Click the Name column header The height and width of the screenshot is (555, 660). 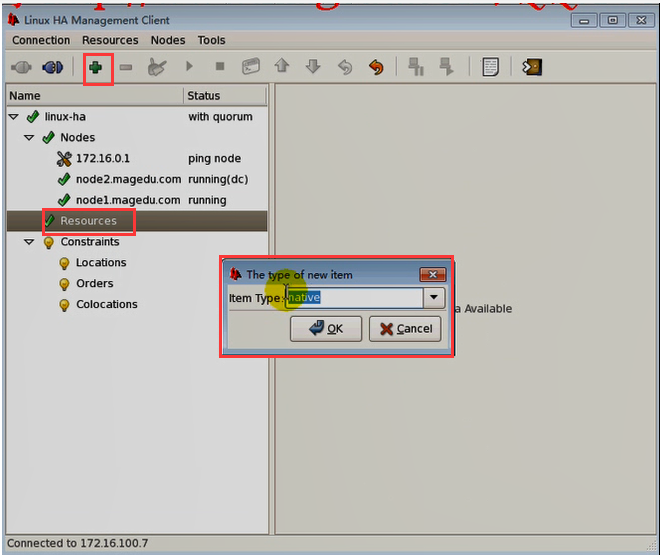pos(95,96)
